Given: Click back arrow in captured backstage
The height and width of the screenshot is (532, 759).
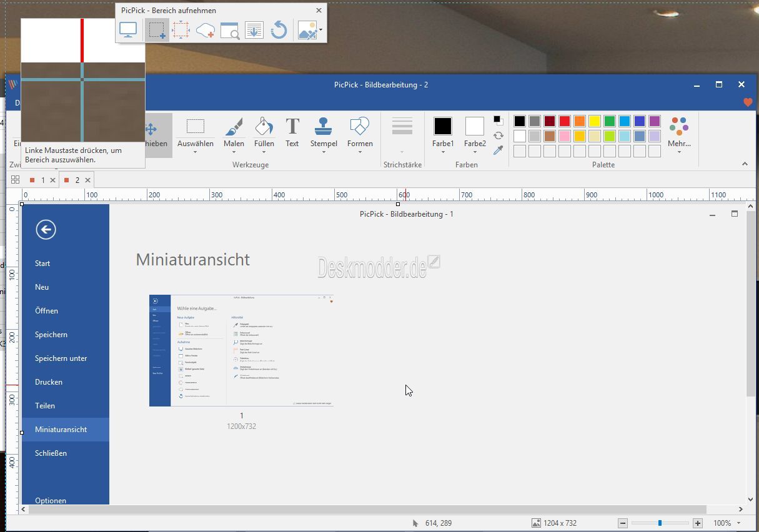Looking at the screenshot, I should [46, 229].
